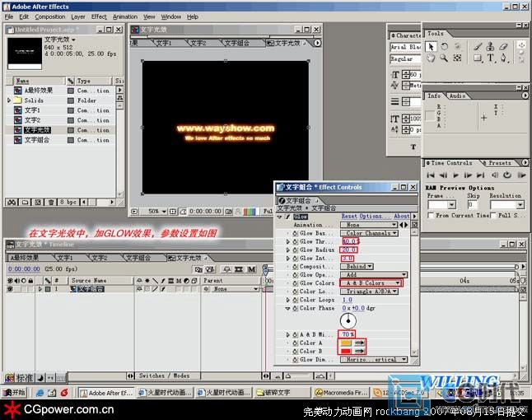Toggle audio mute in Time Controls
Image resolution: width=532 pixels, height=420 pixels.
pyautogui.click(x=495, y=175)
